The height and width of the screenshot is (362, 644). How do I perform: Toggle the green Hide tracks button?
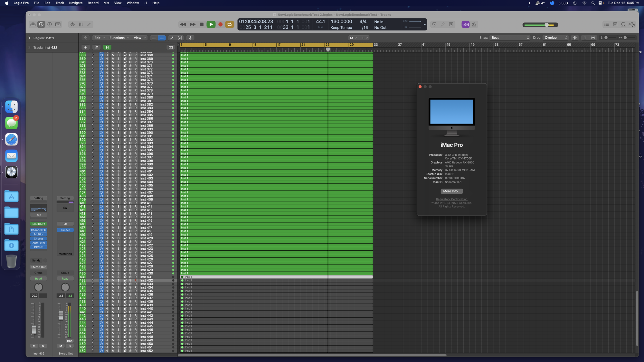107,47
